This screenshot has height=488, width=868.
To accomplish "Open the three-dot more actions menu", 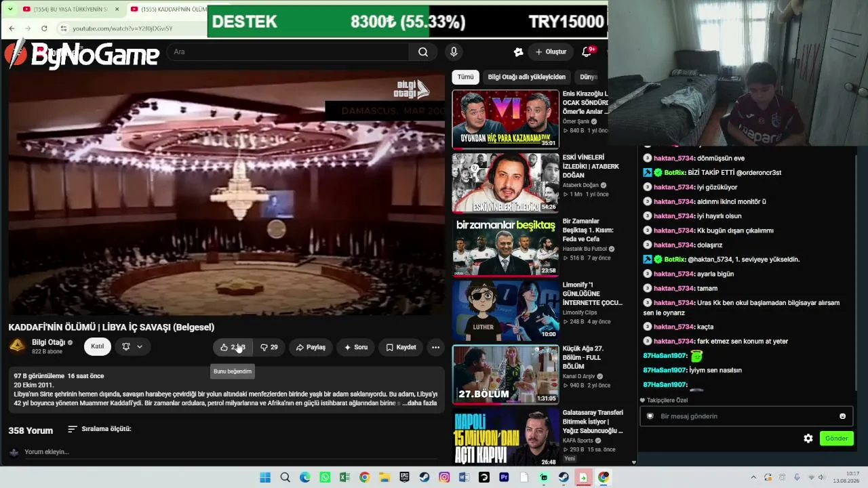I will (436, 347).
